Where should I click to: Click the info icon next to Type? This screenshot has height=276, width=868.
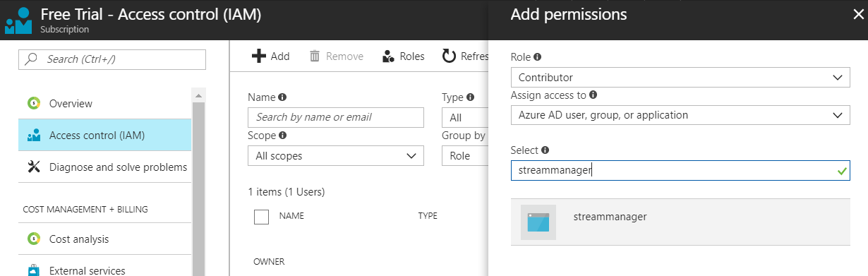click(x=470, y=97)
